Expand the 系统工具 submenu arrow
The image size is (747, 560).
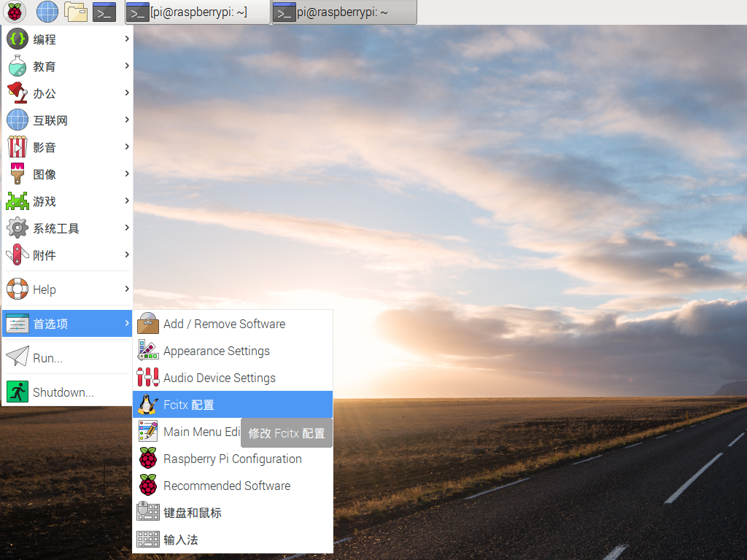pos(127,227)
